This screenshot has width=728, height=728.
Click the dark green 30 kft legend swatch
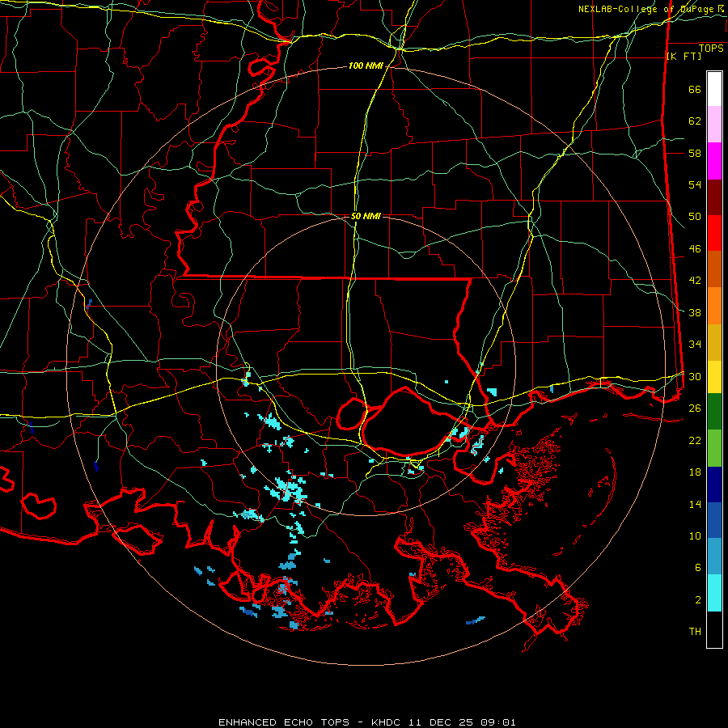[714, 412]
